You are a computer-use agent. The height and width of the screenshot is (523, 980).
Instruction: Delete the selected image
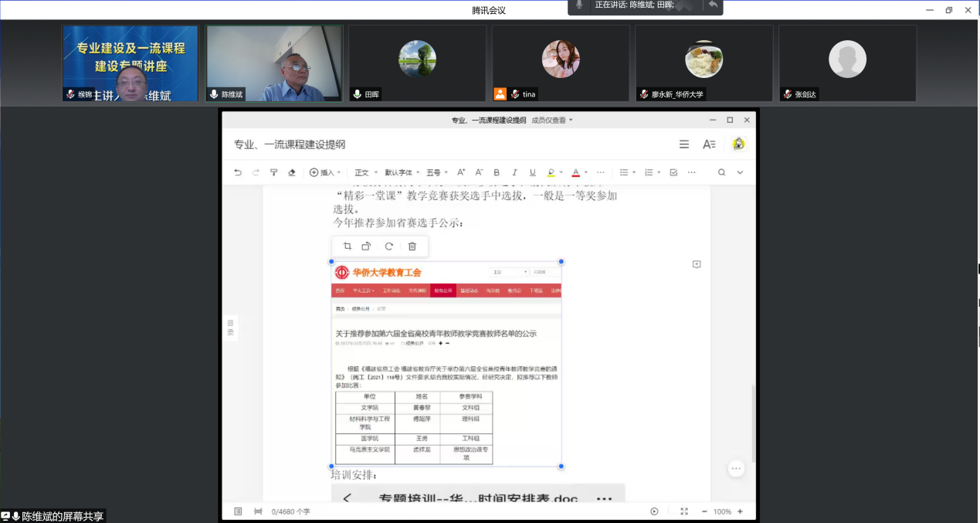412,246
